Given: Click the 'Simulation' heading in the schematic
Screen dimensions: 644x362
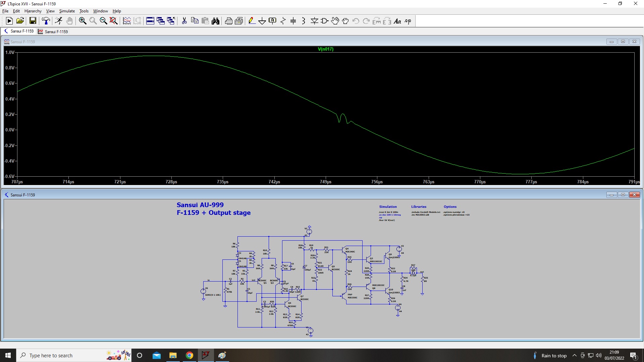Looking at the screenshot, I should (388, 207).
